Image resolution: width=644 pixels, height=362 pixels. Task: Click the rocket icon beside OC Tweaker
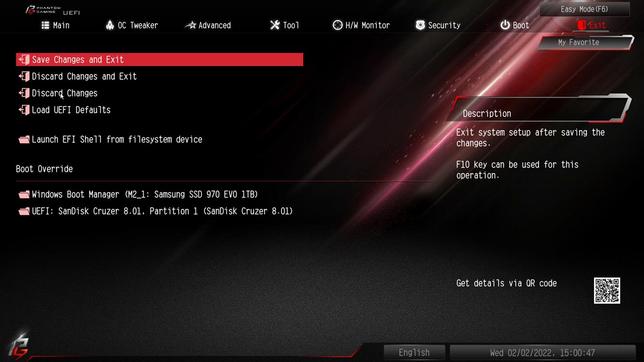(110, 25)
